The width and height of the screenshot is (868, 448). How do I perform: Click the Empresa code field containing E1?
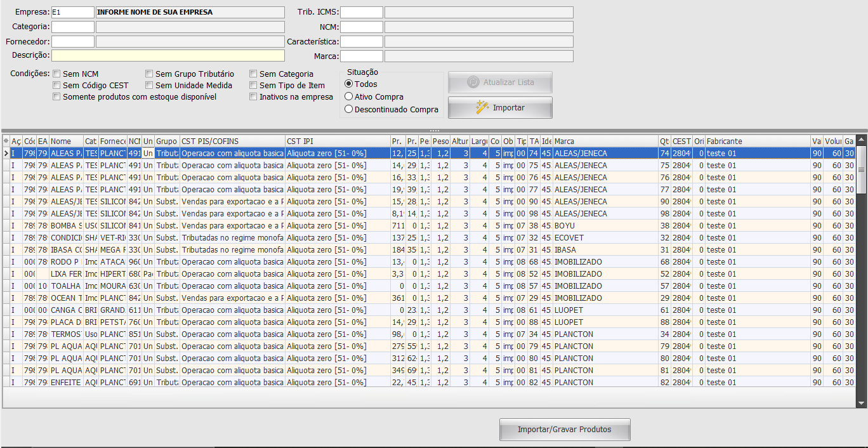pos(72,12)
